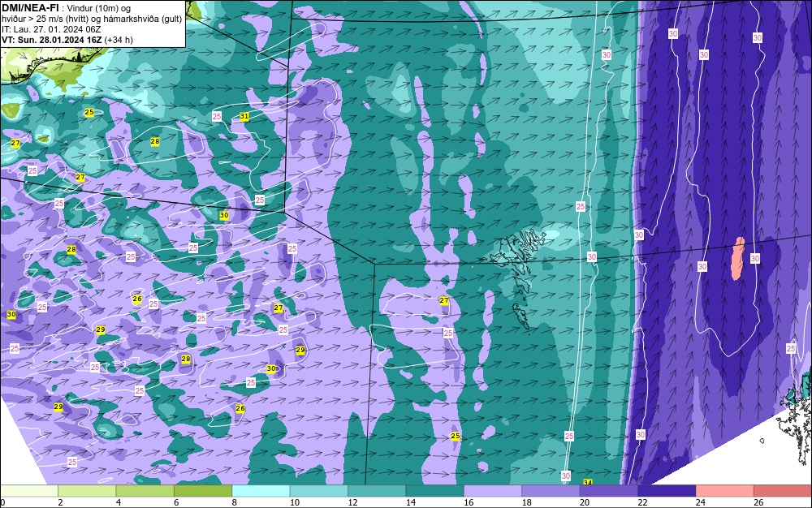Click the yellow '34' gust label at bottom
The image size is (812, 508).
[587, 483]
